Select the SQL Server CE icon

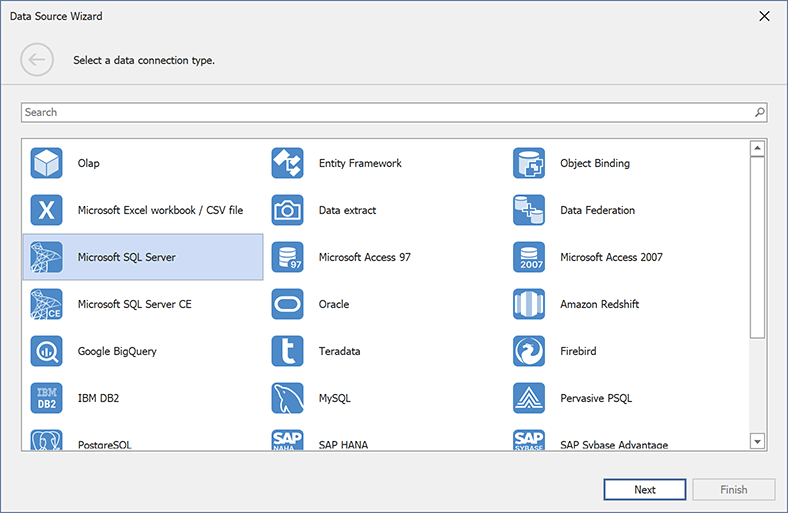[46, 304]
